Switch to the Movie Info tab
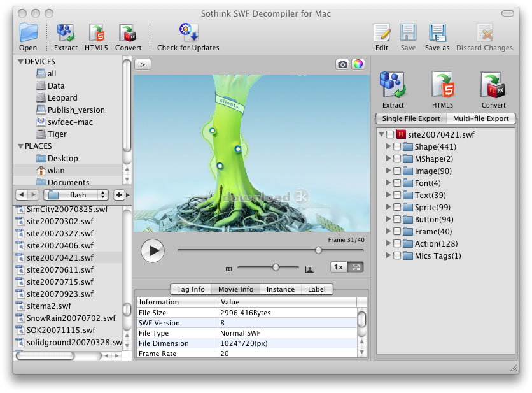Image resolution: width=532 pixels, height=393 pixels. pyautogui.click(x=236, y=289)
